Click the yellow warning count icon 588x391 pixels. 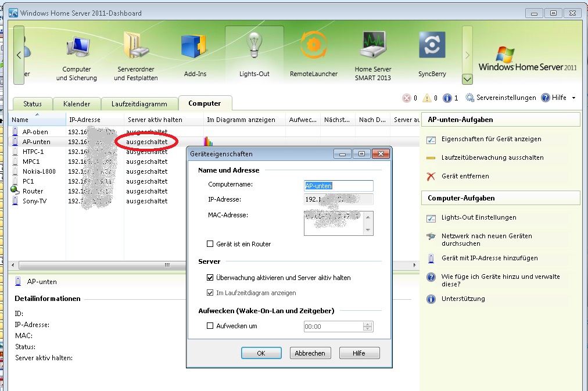point(426,98)
